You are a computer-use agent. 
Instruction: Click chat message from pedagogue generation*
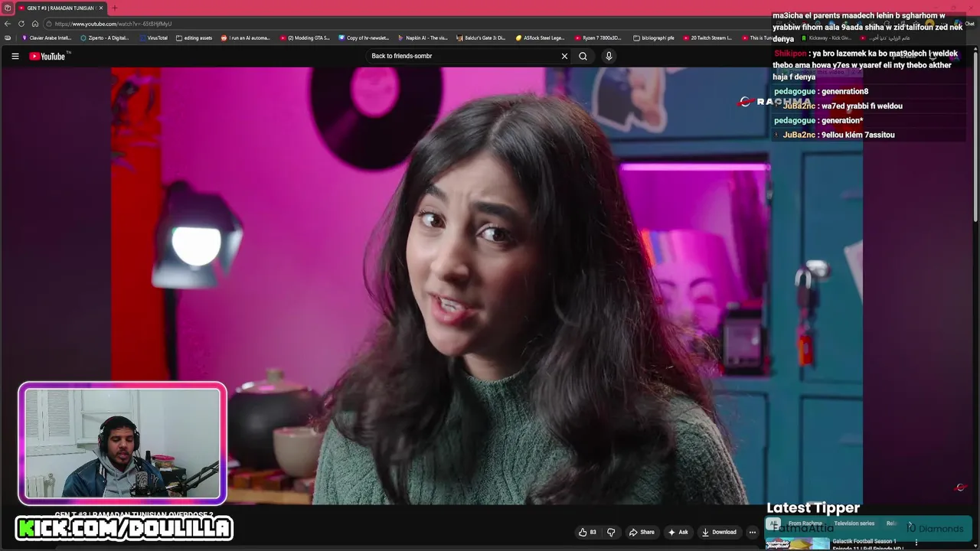tap(818, 120)
